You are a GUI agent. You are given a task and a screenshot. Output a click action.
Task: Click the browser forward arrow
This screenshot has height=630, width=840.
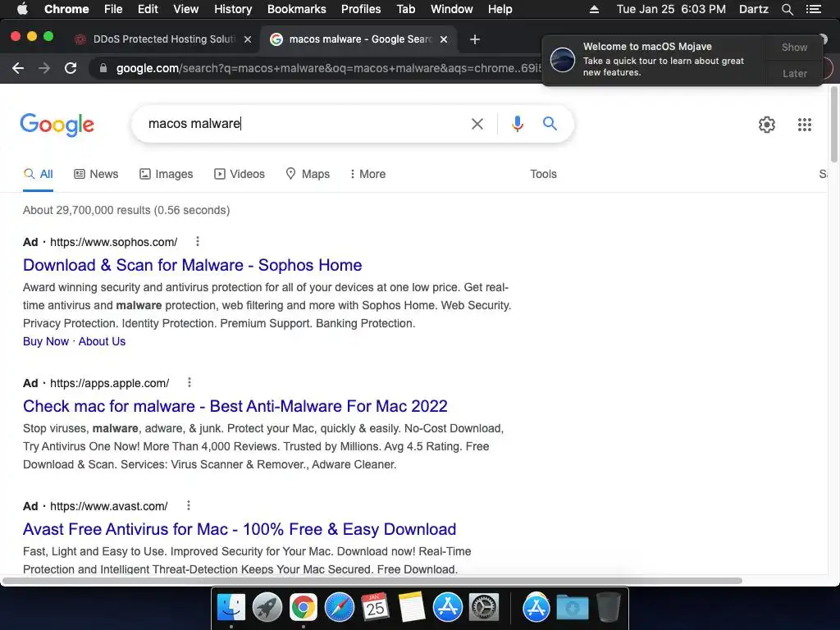pos(44,68)
